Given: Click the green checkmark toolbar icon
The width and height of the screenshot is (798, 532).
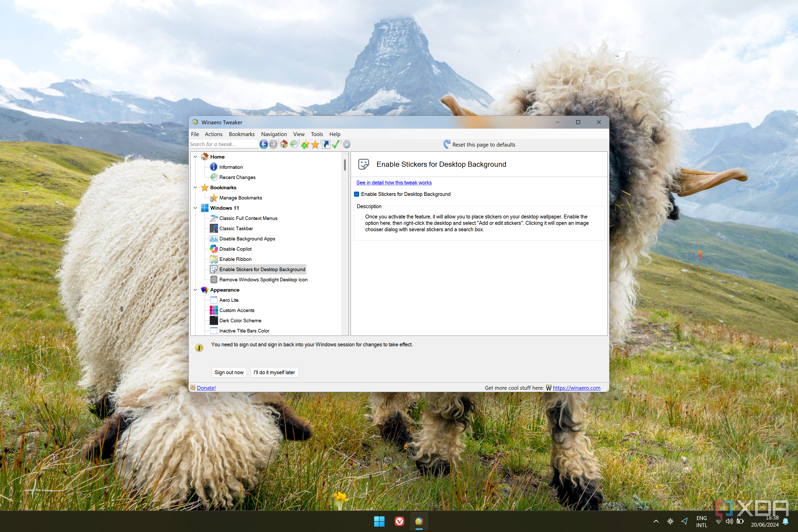Looking at the screenshot, I should 336,145.
